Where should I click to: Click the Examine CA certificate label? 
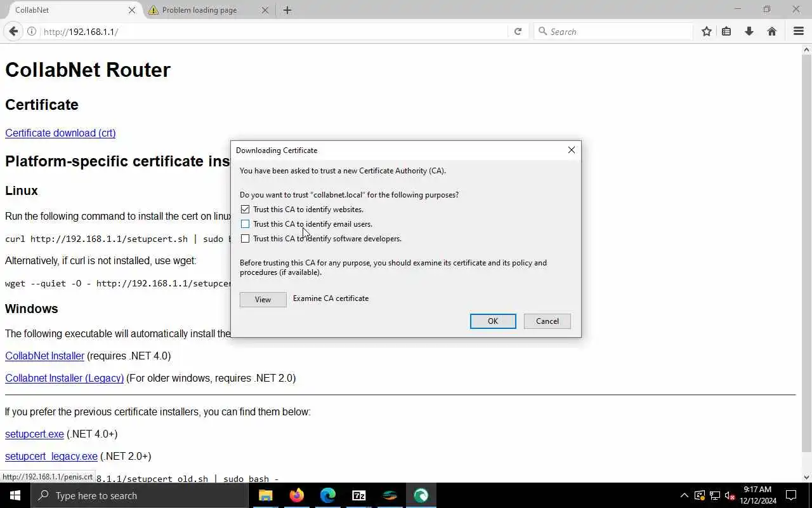coord(331,298)
